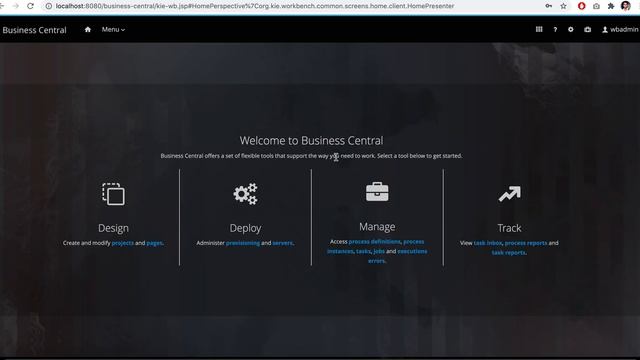Image resolution: width=640 pixels, height=360 pixels.
Task: Open the briefcase icon in the header
Action: [x=587, y=29]
